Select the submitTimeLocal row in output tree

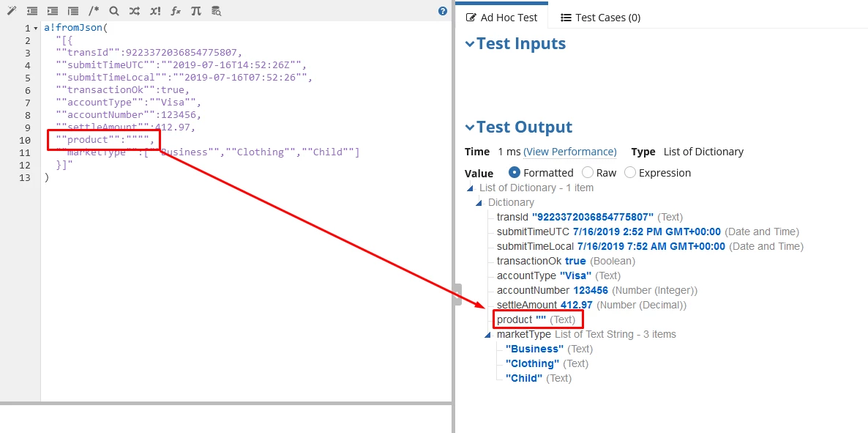tap(650, 246)
